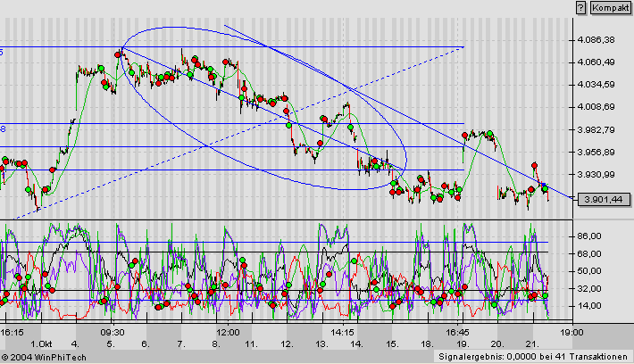Image resolution: width=634 pixels, height=364 pixels.
Task: Click the 2004 WinPhiTech copyright text
Action: click(44, 357)
